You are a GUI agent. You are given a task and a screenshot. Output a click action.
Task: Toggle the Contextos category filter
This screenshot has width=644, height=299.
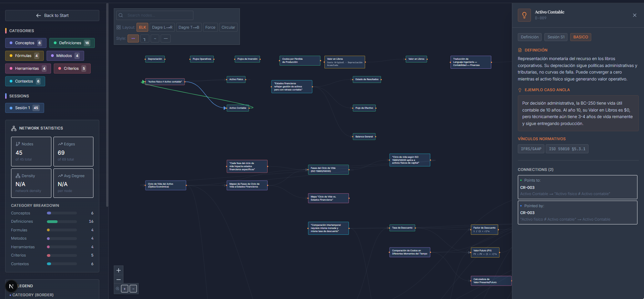click(x=25, y=81)
